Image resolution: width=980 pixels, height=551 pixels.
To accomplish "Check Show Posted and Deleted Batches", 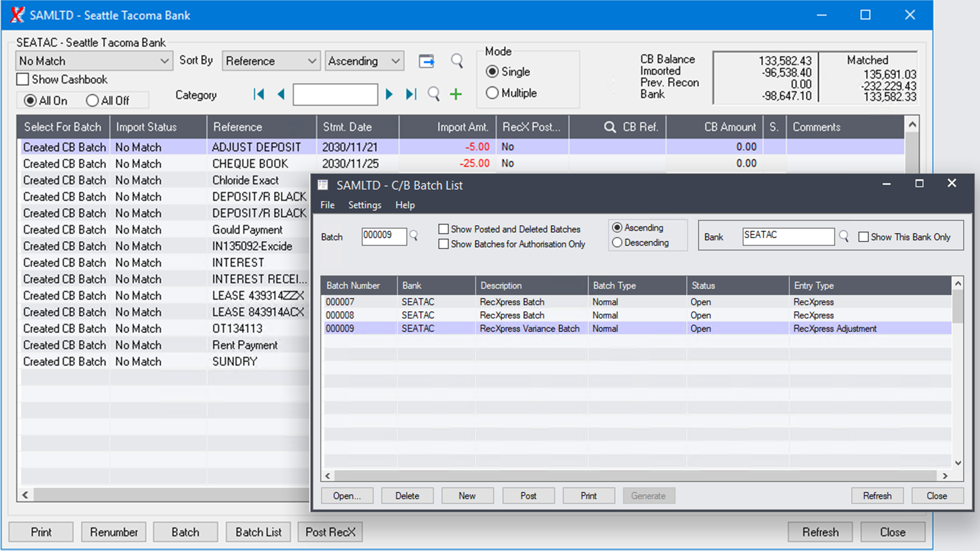I will coord(444,229).
